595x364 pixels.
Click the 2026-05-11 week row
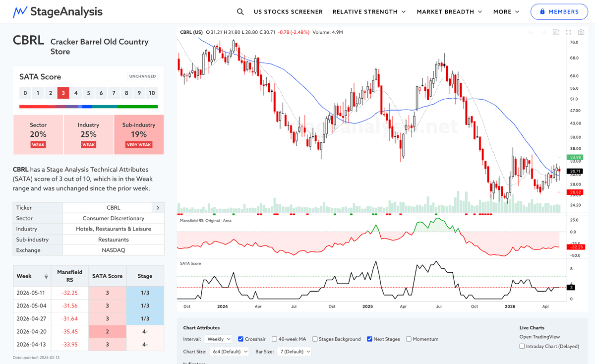click(x=88, y=293)
